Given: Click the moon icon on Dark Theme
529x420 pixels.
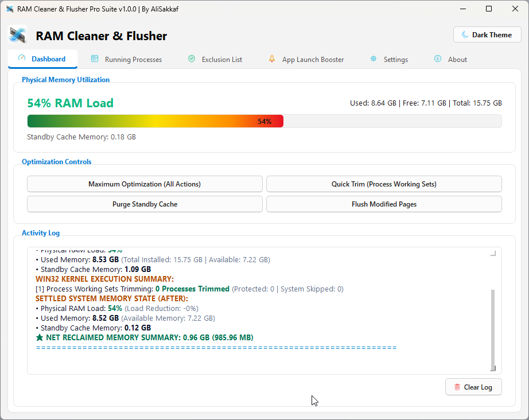Looking at the screenshot, I should pyautogui.click(x=465, y=34).
